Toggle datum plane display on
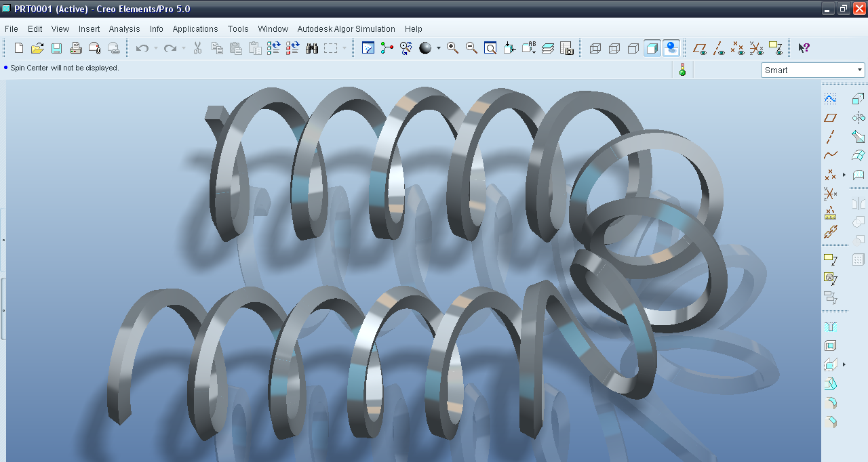 pyautogui.click(x=701, y=49)
